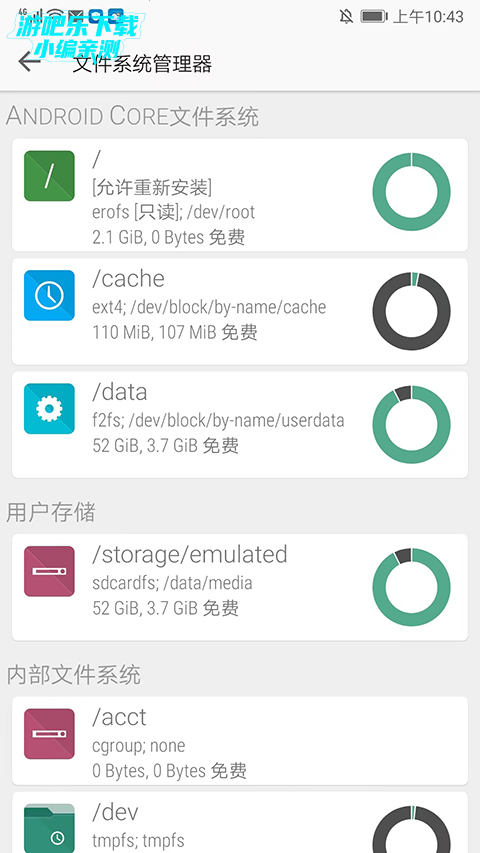The image size is (480, 853).
Task: Tap the /cache usage donut chart
Action: [x=411, y=311]
